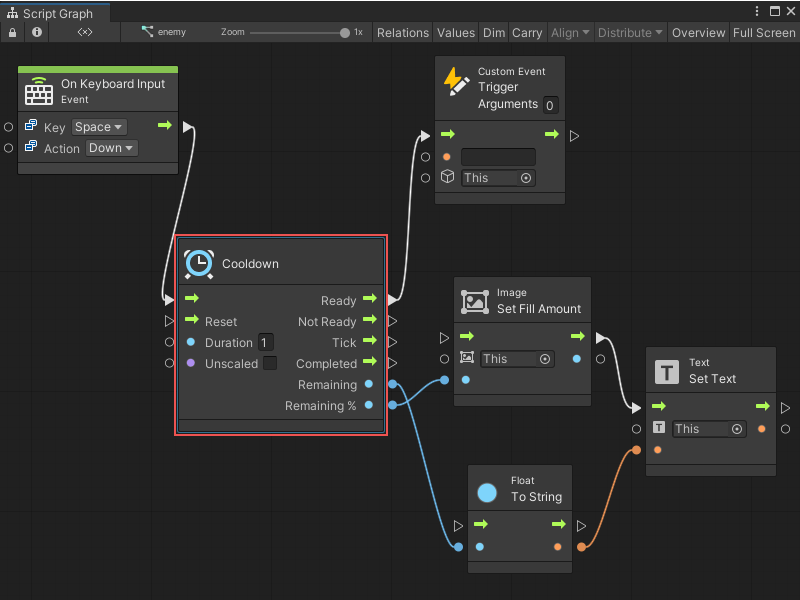Open the Action dropdown set to Down
This screenshot has width=800, height=600.
(x=111, y=148)
